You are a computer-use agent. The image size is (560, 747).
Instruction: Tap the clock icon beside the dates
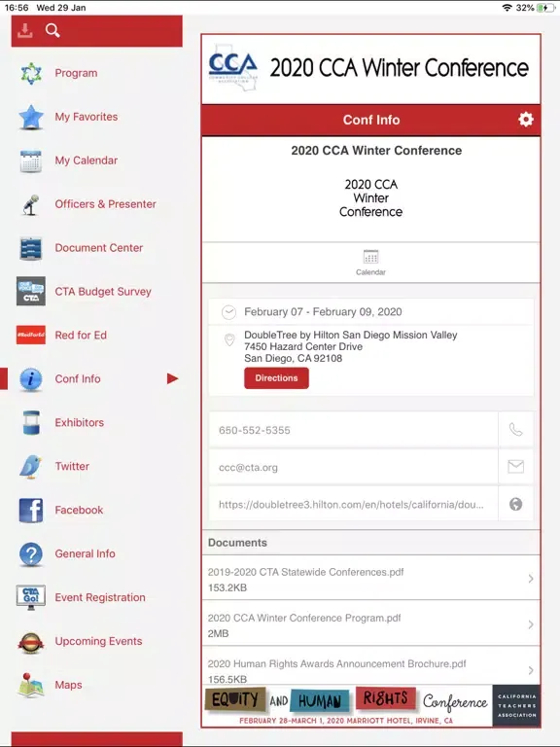click(229, 312)
